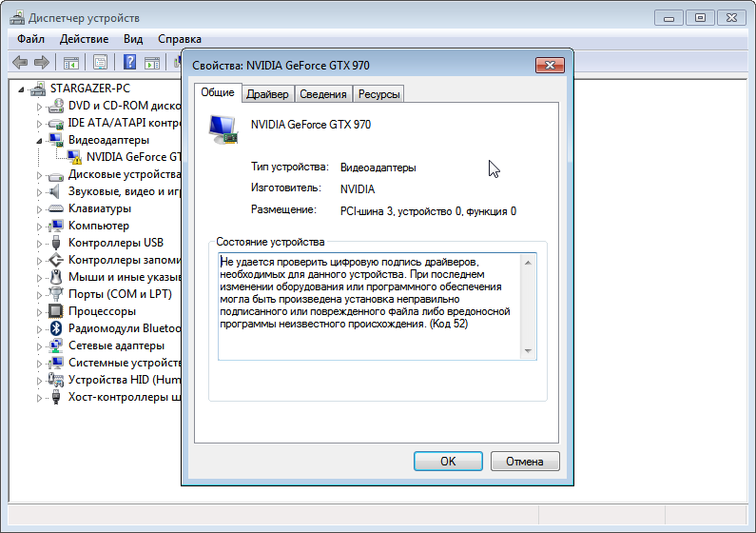Click the blue Help question-mark icon
The width and height of the screenshot is (756, 533).
click(x=129, y=62)
